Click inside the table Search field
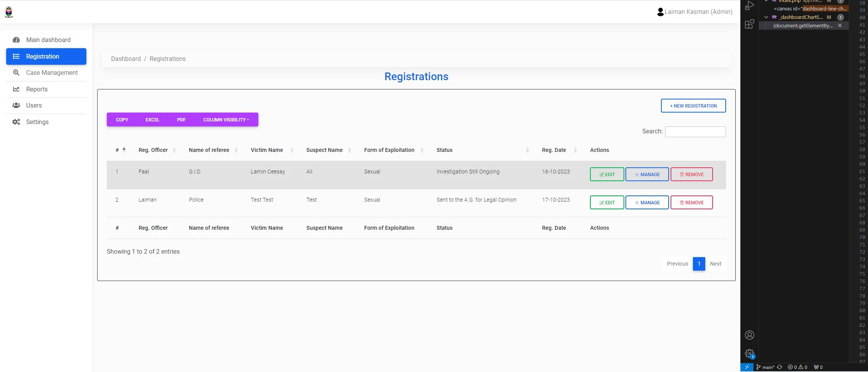 pyautogui.click(x=695, y=131)
